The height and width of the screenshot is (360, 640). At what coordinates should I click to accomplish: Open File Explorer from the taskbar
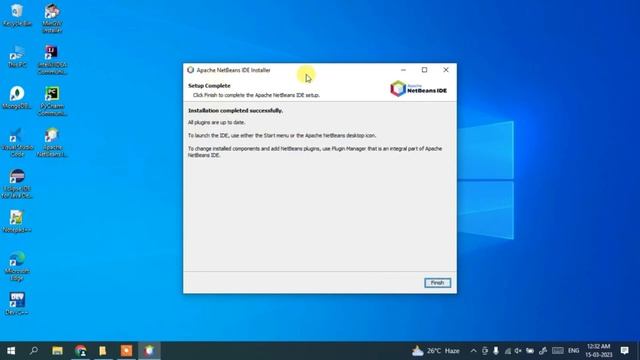(x=57, y=351)
